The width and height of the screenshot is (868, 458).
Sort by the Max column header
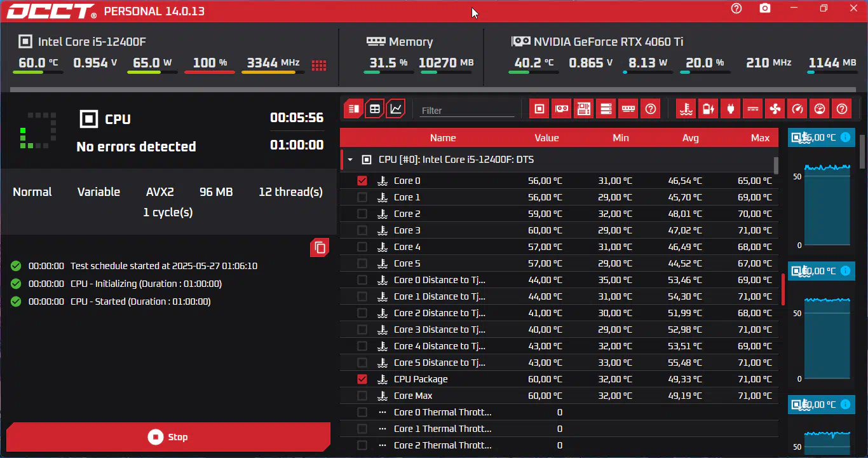pos(760,138)
